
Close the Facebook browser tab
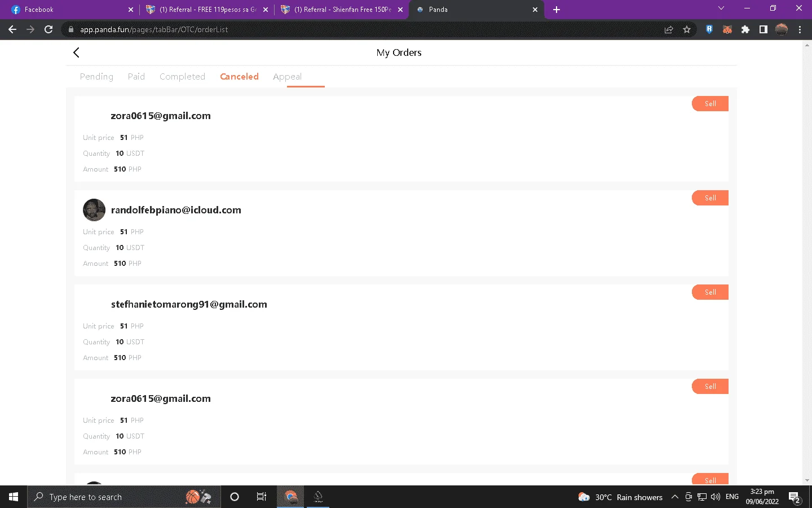coord(131,10)
